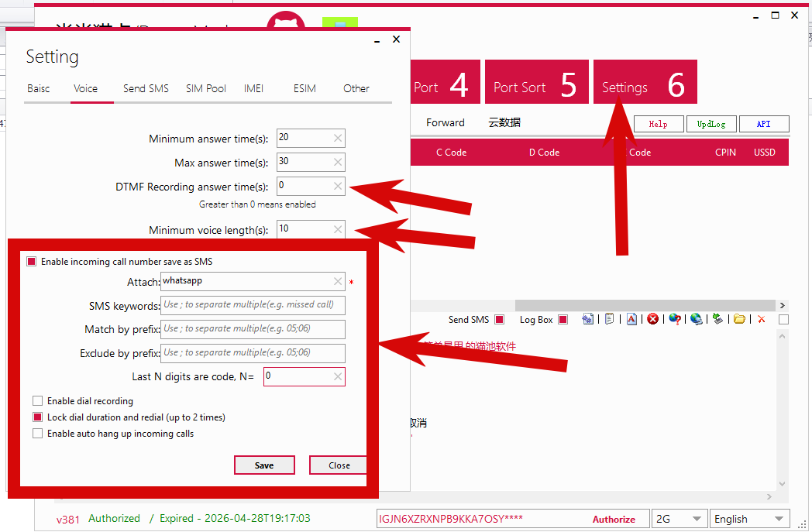The width and height of the screenshot is (812, 532).
Task: Open the Port 4 tile in main window
Action: pyautogui.click(x=446, y=82)
